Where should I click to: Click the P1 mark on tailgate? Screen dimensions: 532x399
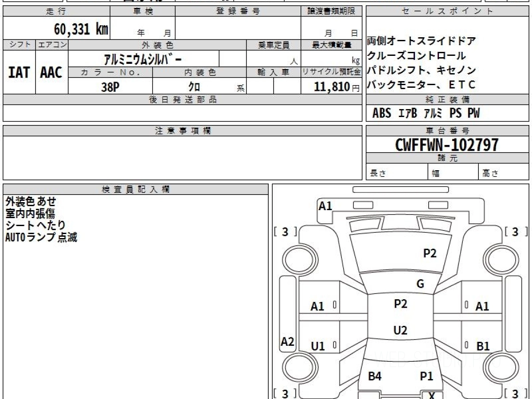pos(426,376)
